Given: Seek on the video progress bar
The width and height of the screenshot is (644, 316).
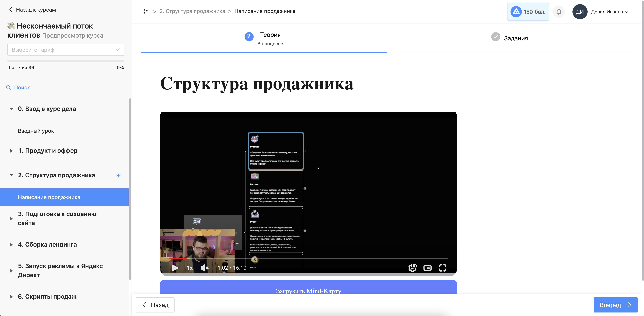Looking at the screenshot, I should click(309, 259).
